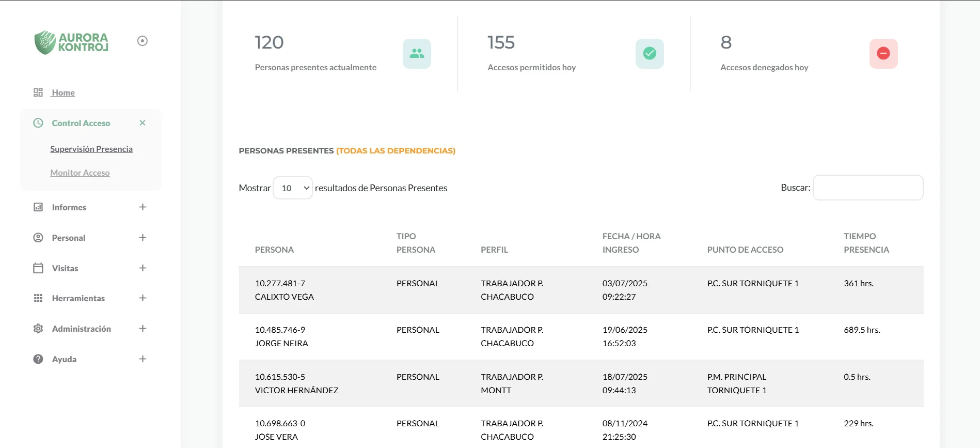Open the Mostrar results-per-page dropdown
The image size is (980, 448).
pos(293,188)
